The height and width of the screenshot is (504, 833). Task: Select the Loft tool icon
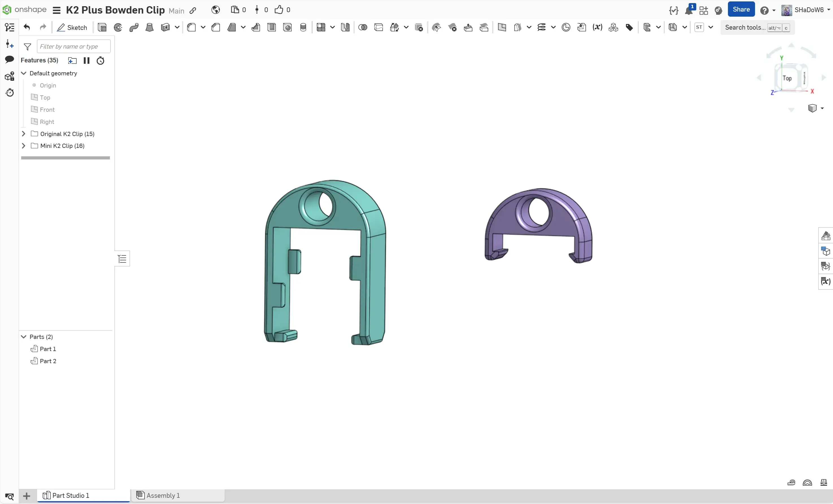click(149, 27)
